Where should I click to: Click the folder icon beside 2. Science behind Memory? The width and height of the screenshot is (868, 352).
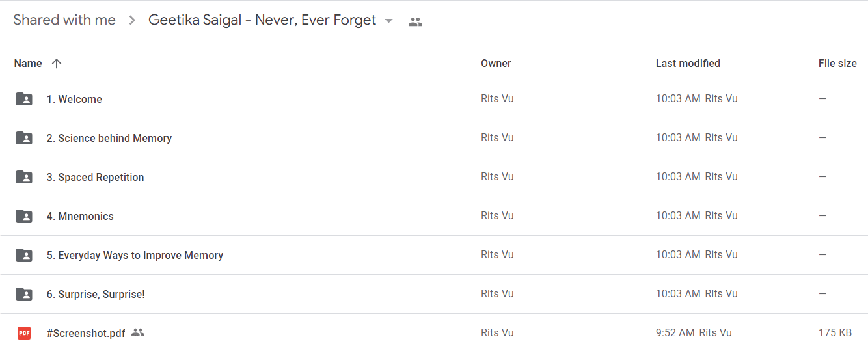pos(24,138)
